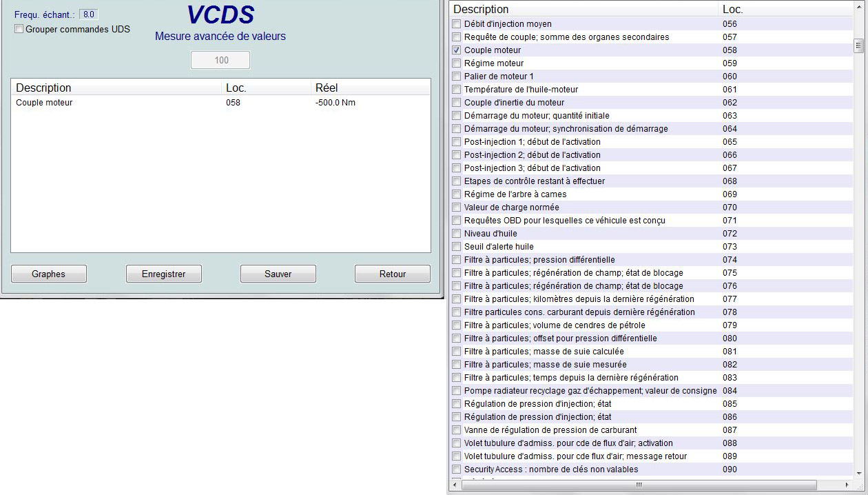Select Etapes de contrôle restant à effectuer row
The width and height of the screenshot is (868, 495).
651,181
